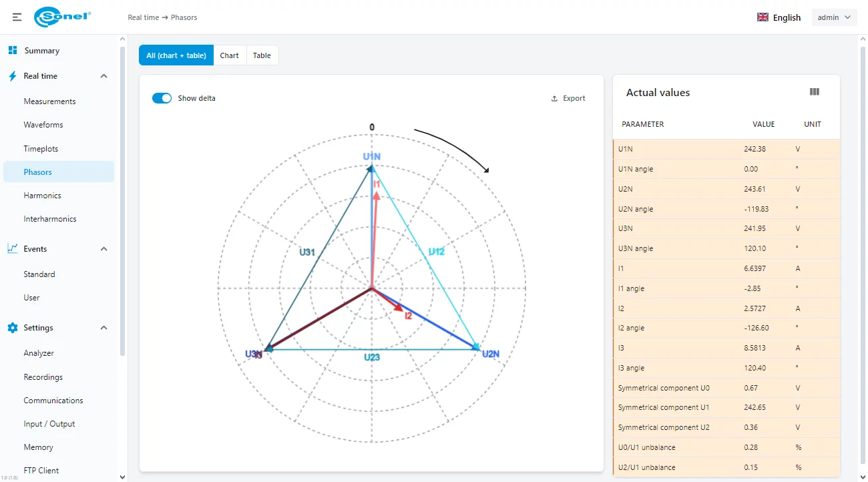The width and height of the screenshot is (868, 482).
Task: Click the Sonel logo
Action: (x=62, y=17)
